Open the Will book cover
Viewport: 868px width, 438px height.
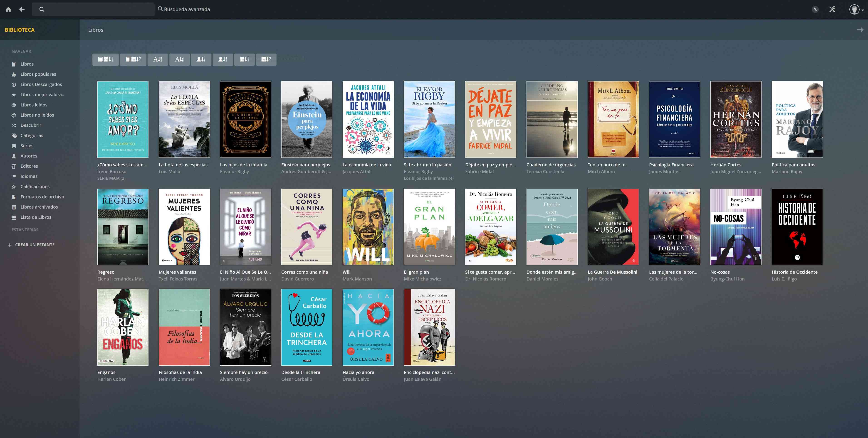click(x=368, y=227)
